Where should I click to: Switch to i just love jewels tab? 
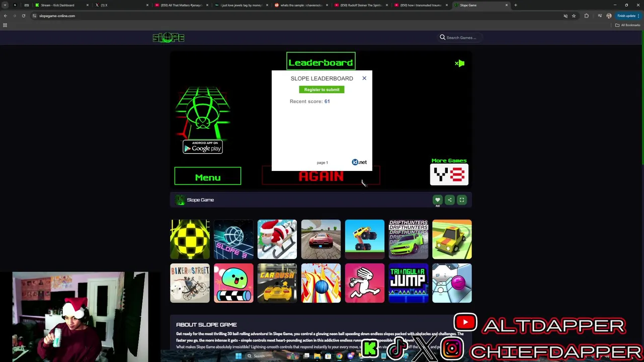240,5
